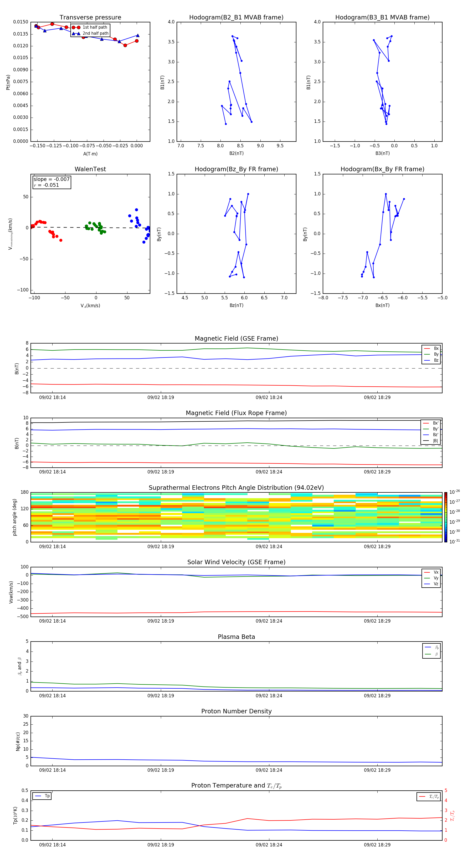Click the Hodogram(B3_B1 MVAB frame) title
The height and width of the screenshot is (868, 473).
pyautogui.click(x=382, y=18)
